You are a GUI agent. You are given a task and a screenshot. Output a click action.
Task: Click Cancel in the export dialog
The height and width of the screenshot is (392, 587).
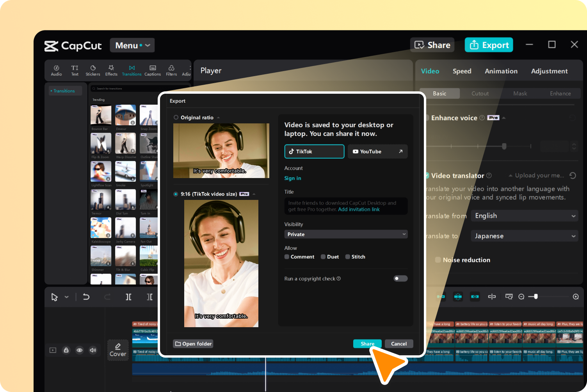click(399, 344)
